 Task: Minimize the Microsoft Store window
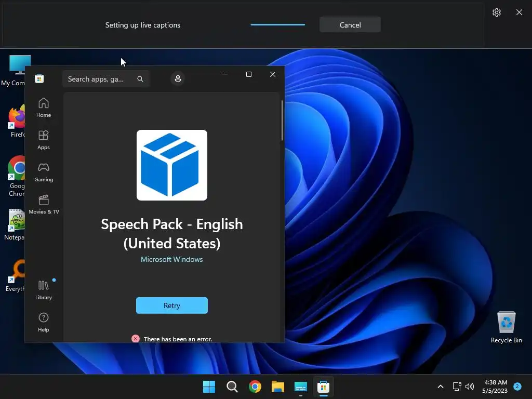pos(224,74)
